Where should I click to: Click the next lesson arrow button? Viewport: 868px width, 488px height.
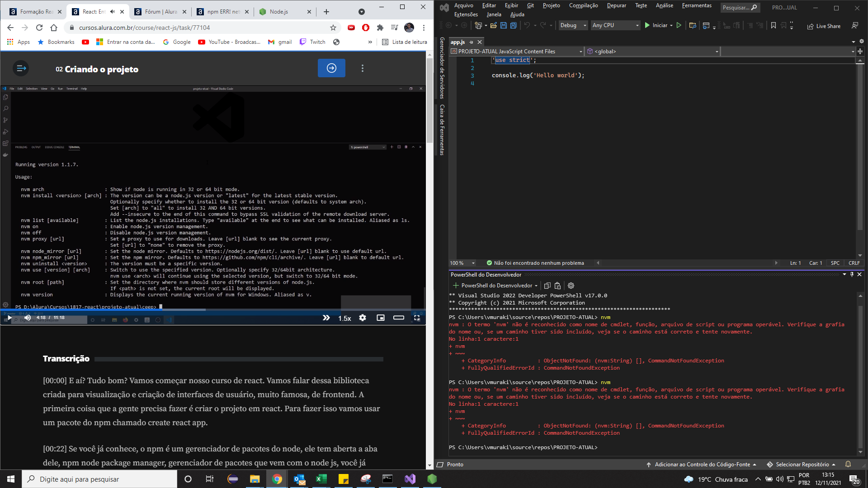point(332,68)
